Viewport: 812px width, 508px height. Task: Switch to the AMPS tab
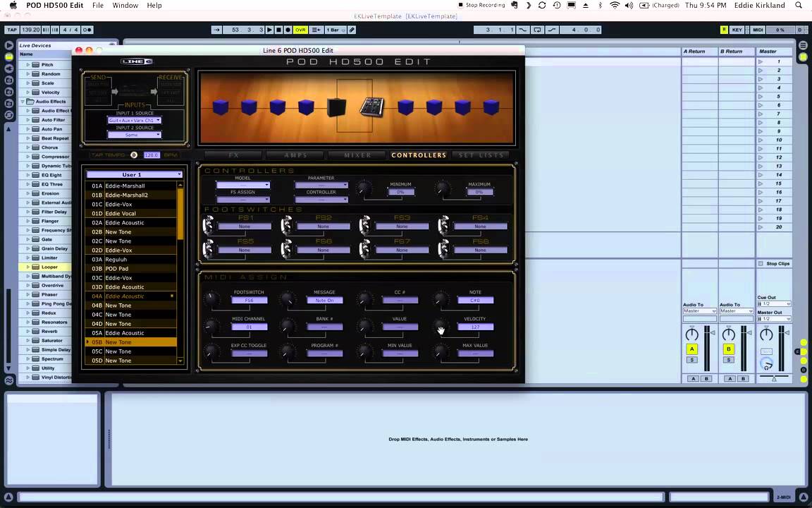click(296, 155)
